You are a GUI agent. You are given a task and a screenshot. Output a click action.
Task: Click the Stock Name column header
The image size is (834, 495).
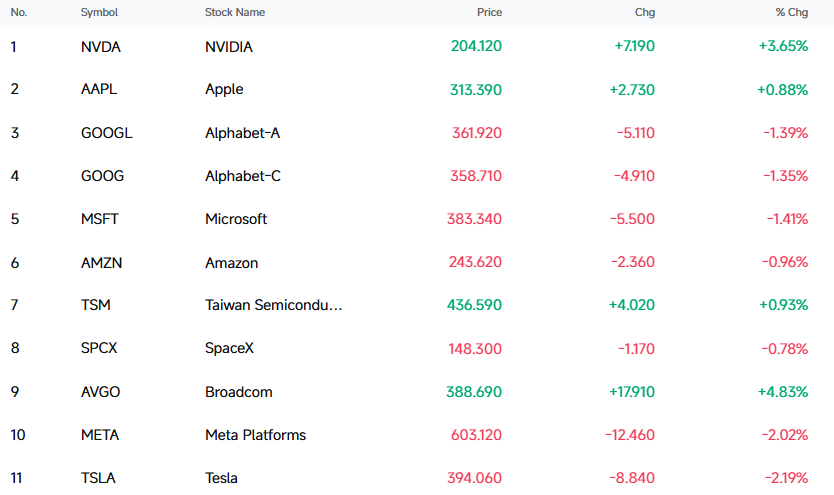[x=235, y=12]
